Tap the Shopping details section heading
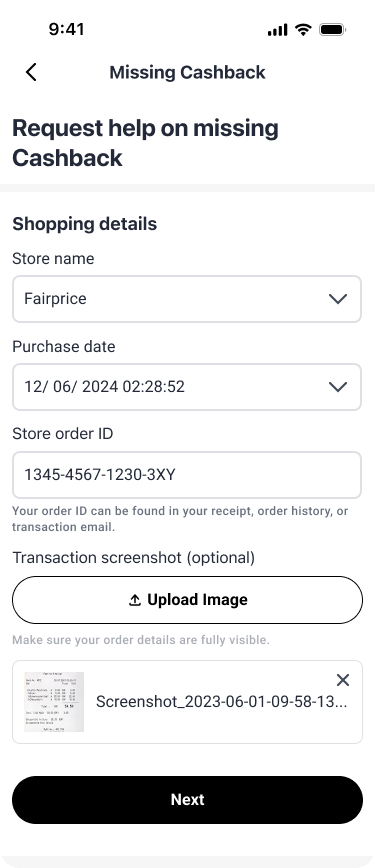This screenshot has height=868, width=375. click(x=85, y=224)
